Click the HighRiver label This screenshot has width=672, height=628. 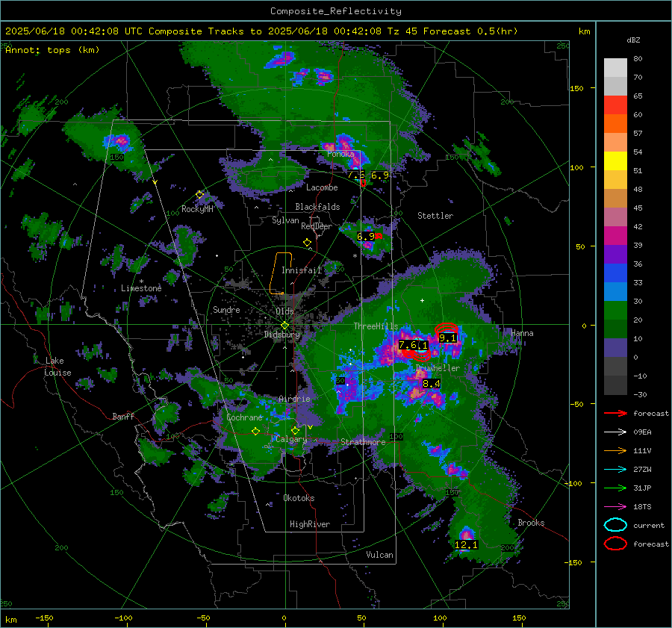tap(310, 524)
